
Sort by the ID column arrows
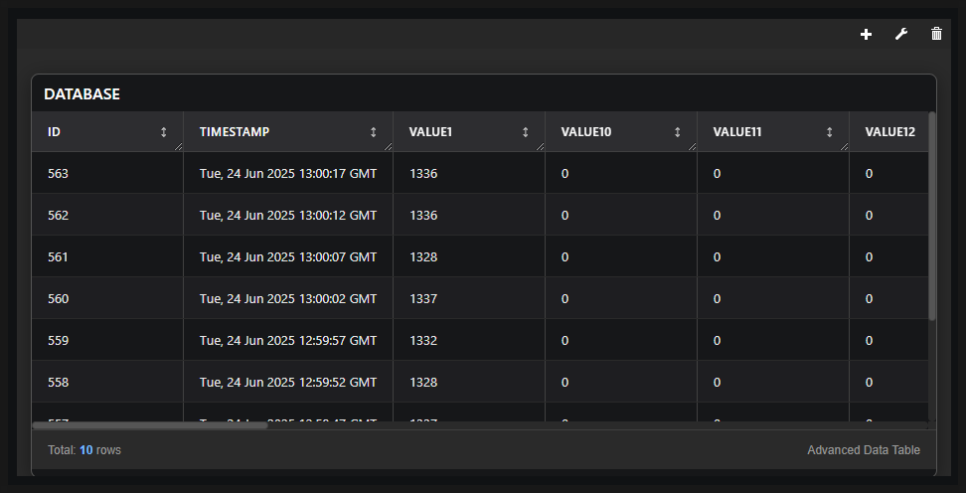point(164,132)
